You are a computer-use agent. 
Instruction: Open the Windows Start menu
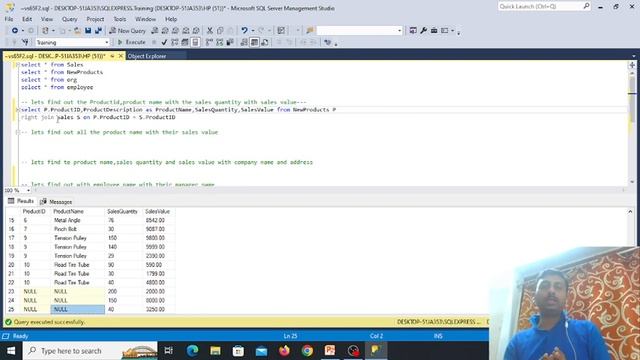point(11,351)
